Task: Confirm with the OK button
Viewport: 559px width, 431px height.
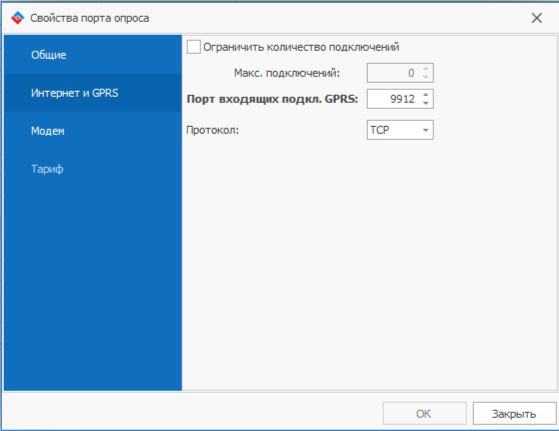Action: click(425, 414)
